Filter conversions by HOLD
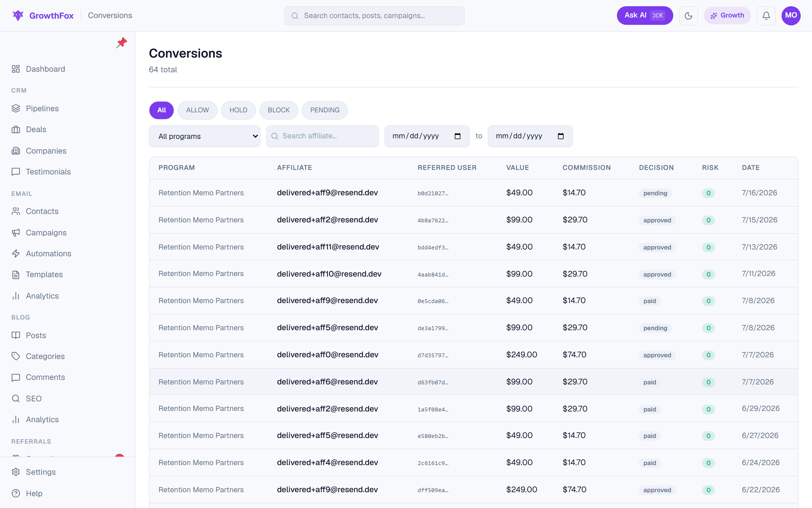 [238, 110]
